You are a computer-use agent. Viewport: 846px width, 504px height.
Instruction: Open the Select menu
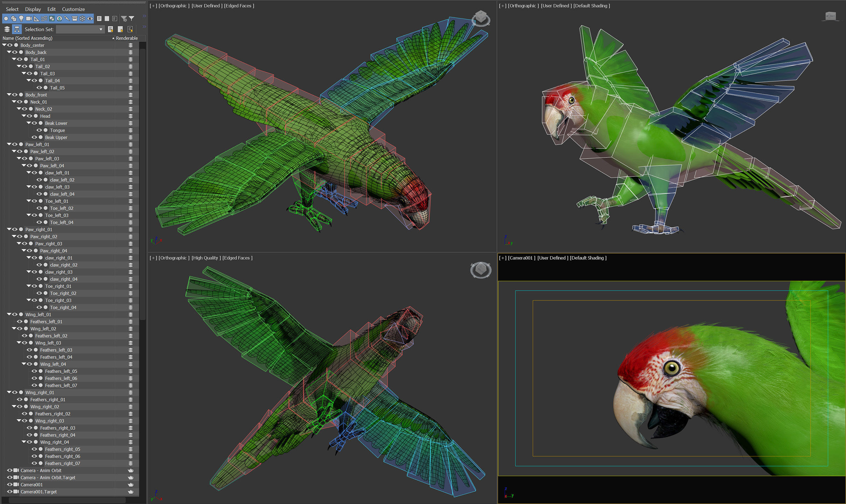[x=12, y=9]
